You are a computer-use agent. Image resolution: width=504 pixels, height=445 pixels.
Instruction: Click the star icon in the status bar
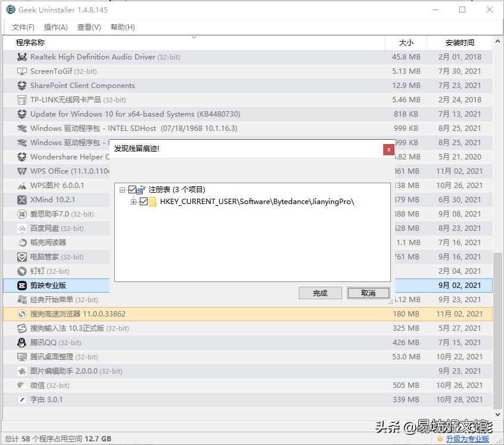pyautogui.click(x=440, y=438)
